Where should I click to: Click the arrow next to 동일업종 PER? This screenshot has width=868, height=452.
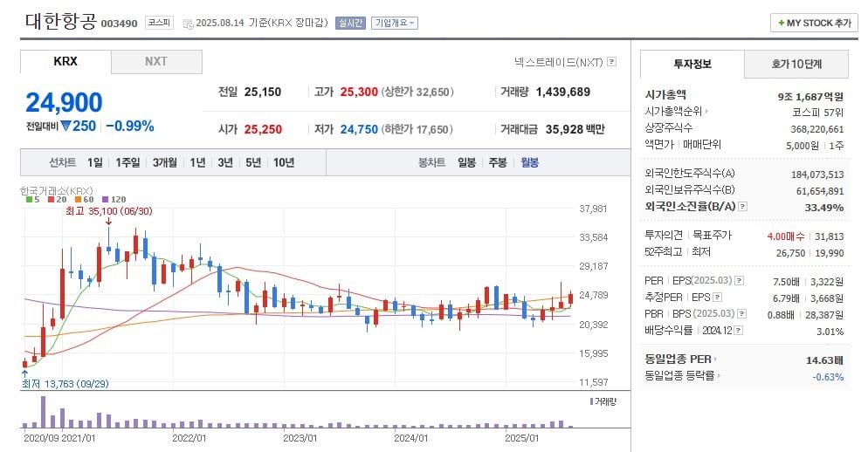coord(715,359)
